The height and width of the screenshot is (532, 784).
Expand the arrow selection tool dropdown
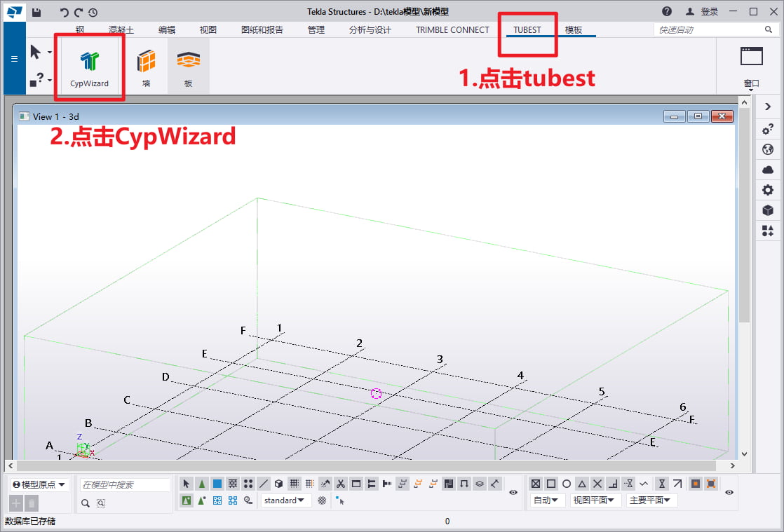coord(50,52)
